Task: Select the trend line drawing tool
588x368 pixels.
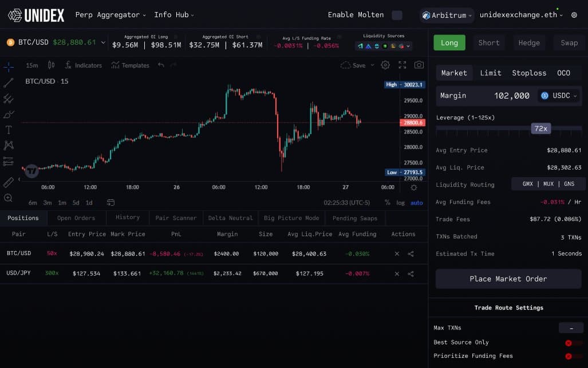Action: click(9, 83)
